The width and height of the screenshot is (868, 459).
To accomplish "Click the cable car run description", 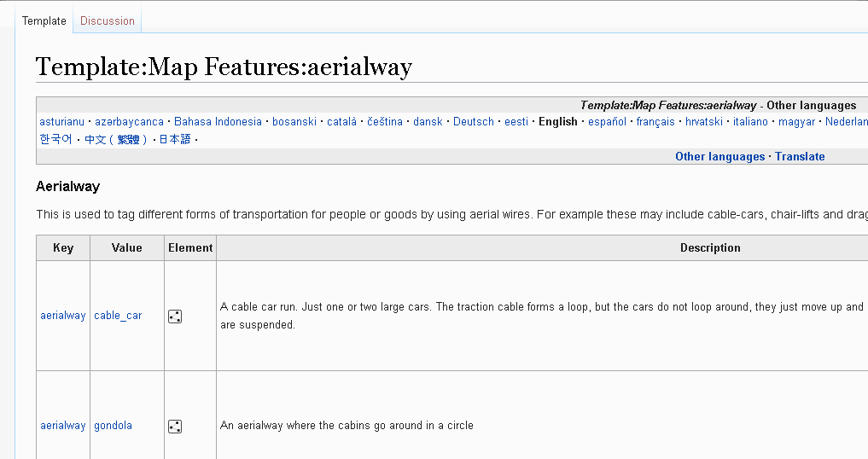I will click(544, 316).
